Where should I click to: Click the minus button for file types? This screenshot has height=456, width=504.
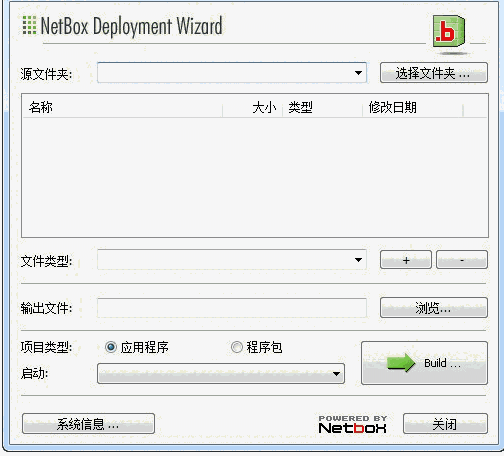click(462, 260)
